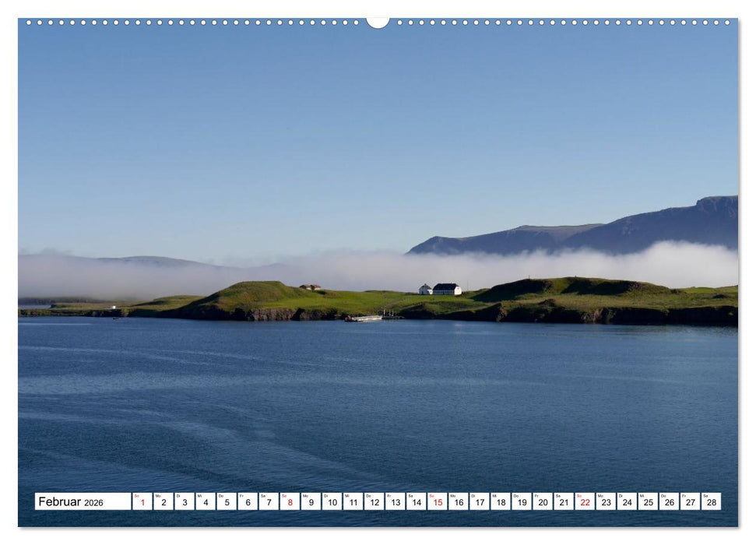The image size is (756, 545).
Task: Pick day 10 in the calendar strip
Action: [332, 502]
